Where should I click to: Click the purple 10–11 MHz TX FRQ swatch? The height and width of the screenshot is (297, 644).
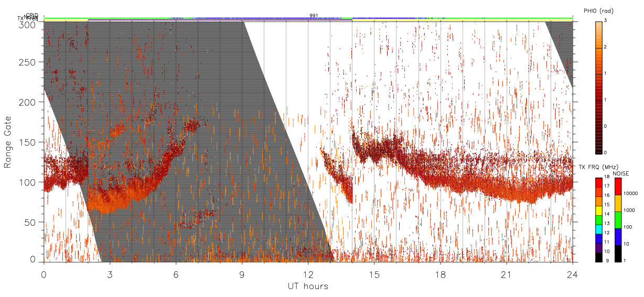point(598,247)
